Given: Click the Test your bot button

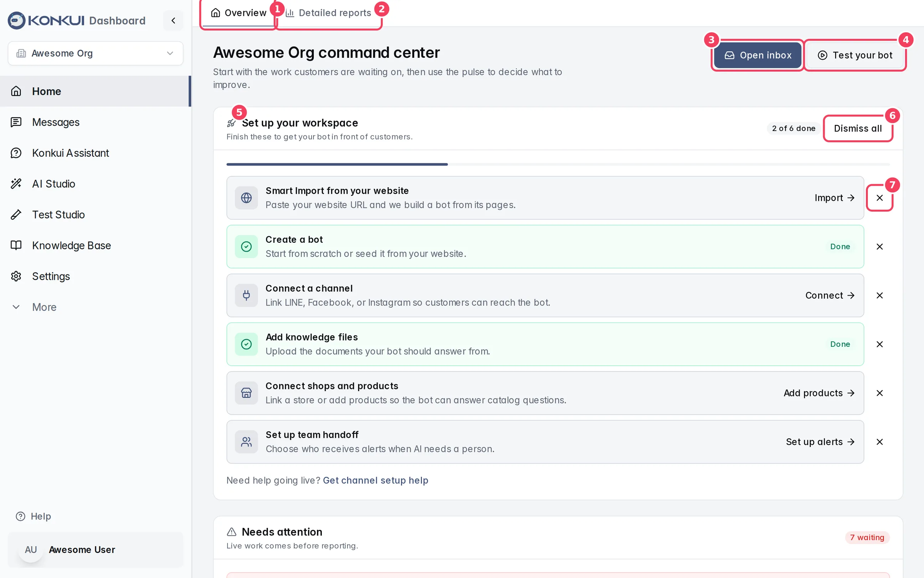Looking at the screenshot, I should point(855,55).
